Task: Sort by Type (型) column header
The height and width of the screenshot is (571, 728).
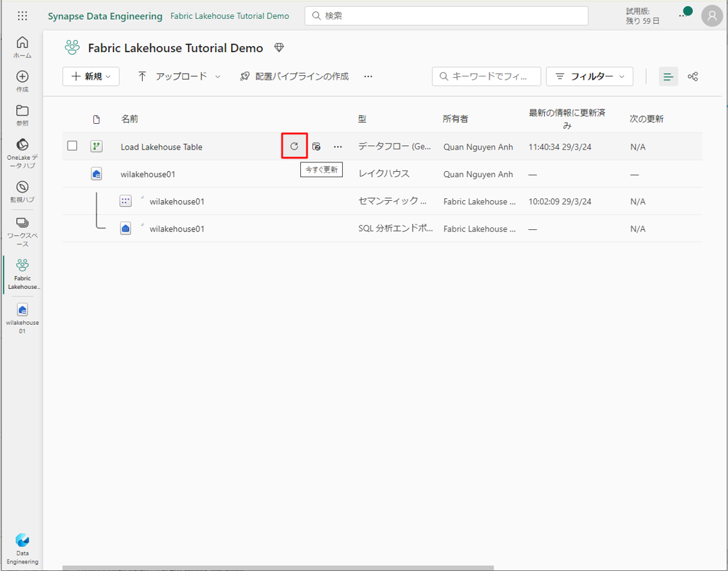Action: [x=362, y=119]
